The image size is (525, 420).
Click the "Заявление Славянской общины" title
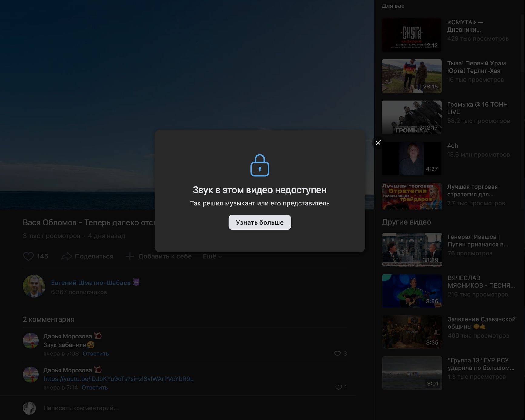(x=481, y=323)
